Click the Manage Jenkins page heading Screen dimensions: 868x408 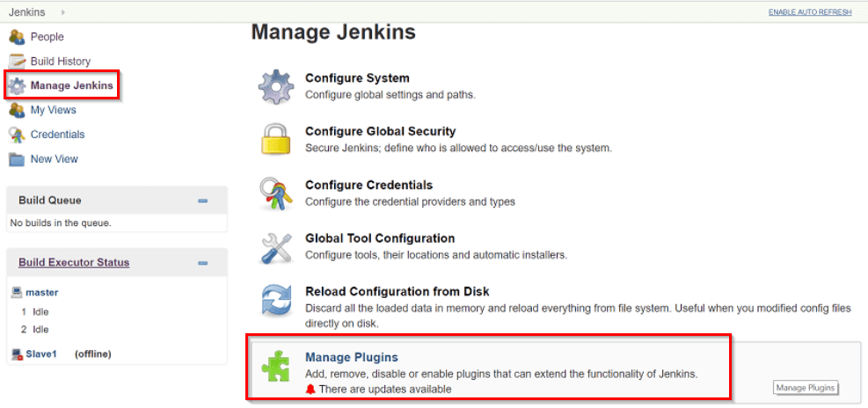coord(333,33)
